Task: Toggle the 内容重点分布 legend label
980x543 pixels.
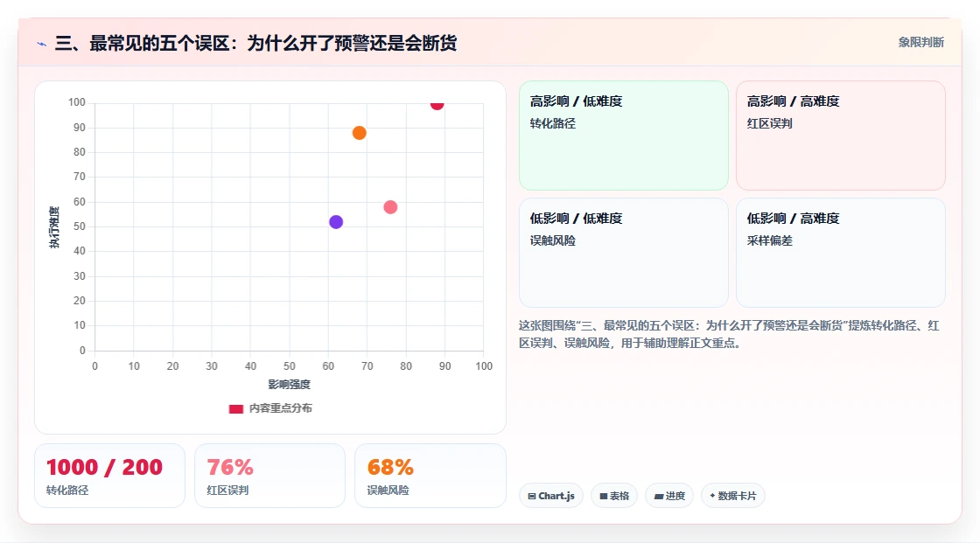Action: click(280, 408)
